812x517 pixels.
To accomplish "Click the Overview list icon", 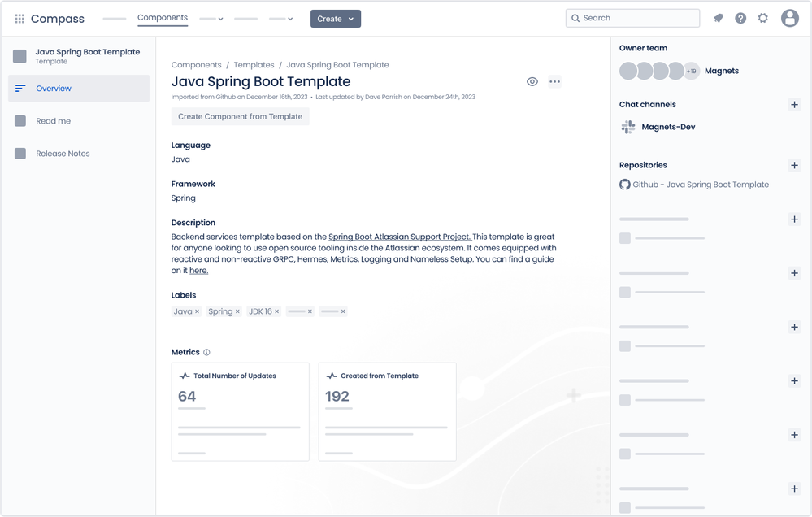I will 20,89.
